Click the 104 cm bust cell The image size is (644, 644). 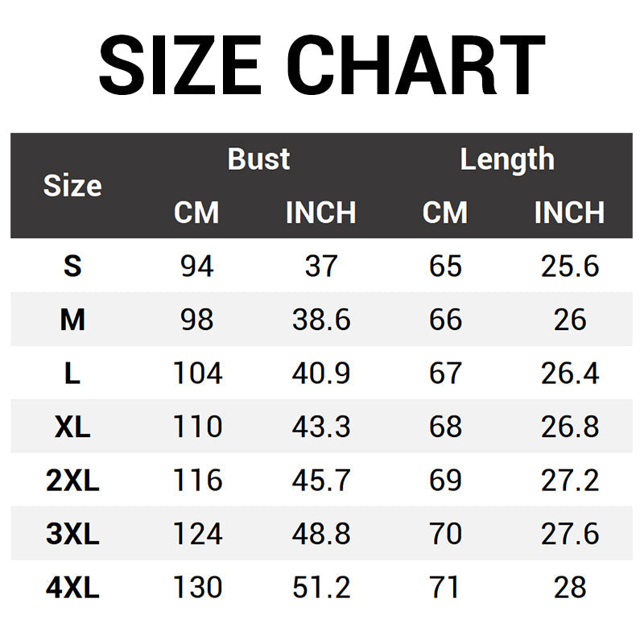click(x=197, y=374)
